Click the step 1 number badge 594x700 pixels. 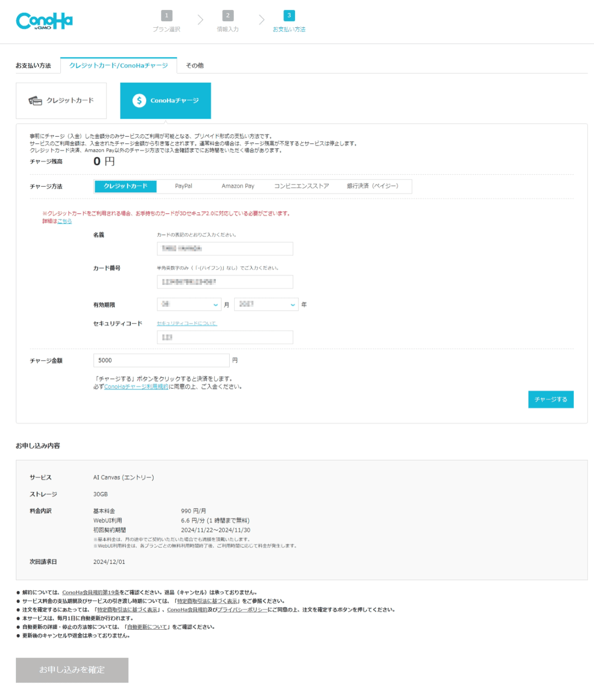pos(167,15)
